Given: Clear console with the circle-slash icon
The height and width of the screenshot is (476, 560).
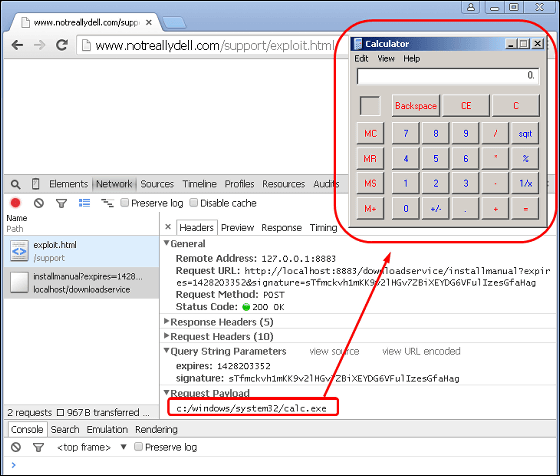Looking at the screenshot, I should [16, 447].
